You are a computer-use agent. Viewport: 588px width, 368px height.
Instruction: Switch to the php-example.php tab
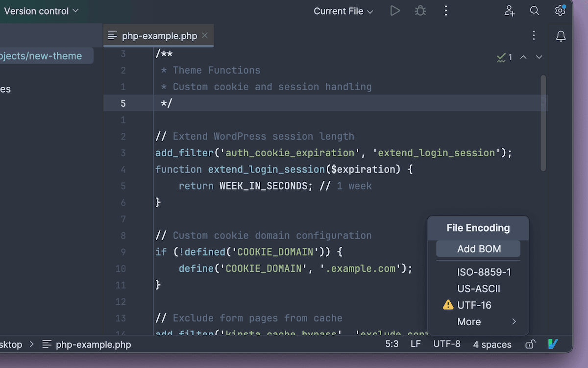coord(157,35)
